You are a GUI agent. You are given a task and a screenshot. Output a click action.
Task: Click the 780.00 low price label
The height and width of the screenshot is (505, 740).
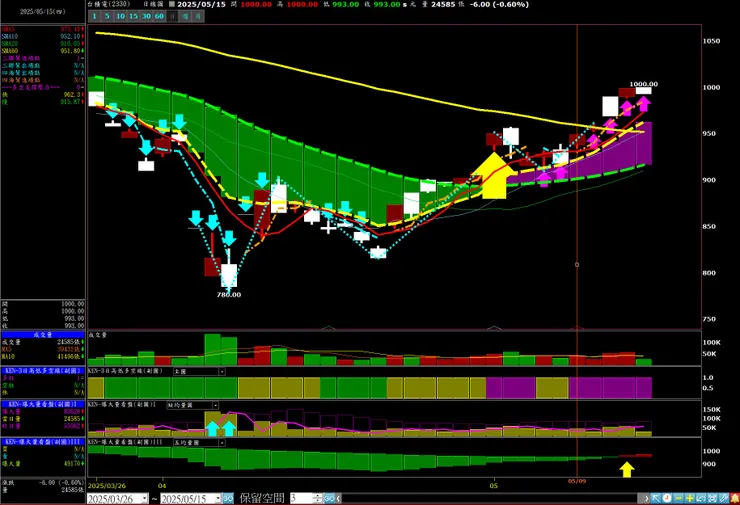pos(229,295)
